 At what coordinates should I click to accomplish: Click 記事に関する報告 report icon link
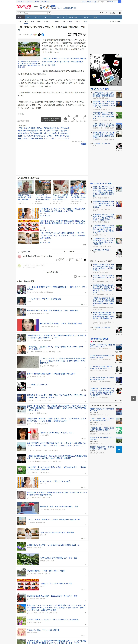pyautogui.click(x=23, y=121)
